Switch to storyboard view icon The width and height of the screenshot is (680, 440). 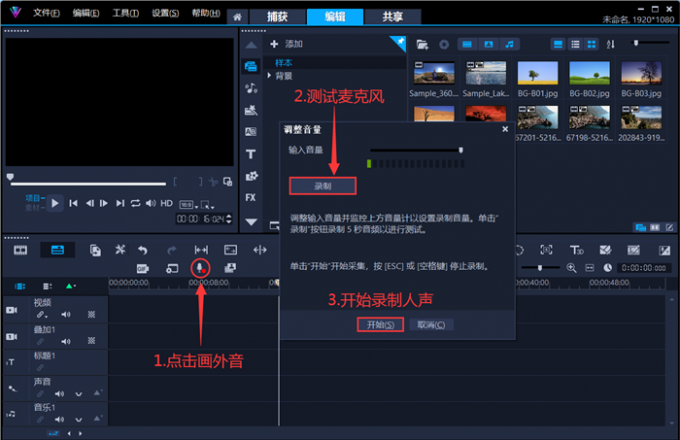click(20, 250)
